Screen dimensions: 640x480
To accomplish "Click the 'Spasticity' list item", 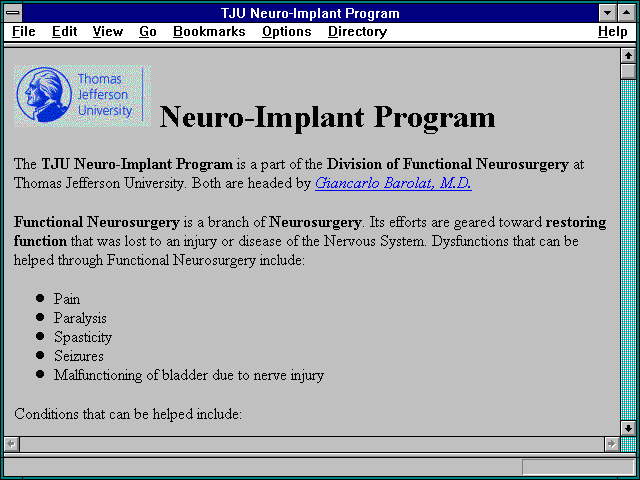I will click(x=83, y=337).
